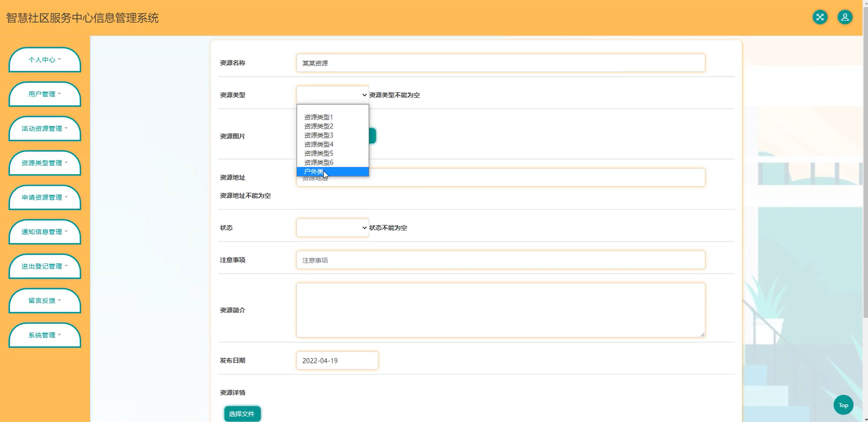Choose the 资源类型5 option
Image resolution: width=868 pixels, height=422 pixels.
pos(333,153)
